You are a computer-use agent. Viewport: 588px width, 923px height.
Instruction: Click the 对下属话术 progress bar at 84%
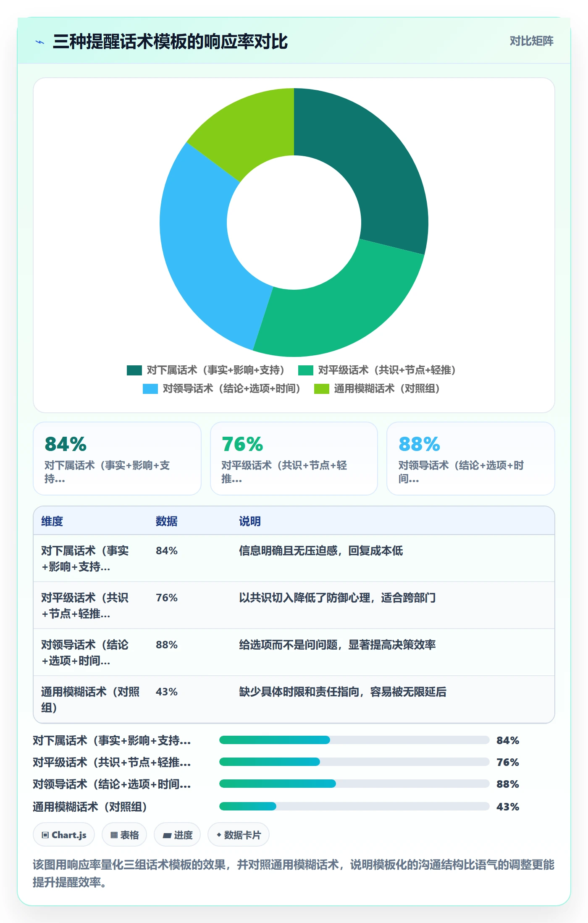[x=354, y=740]
